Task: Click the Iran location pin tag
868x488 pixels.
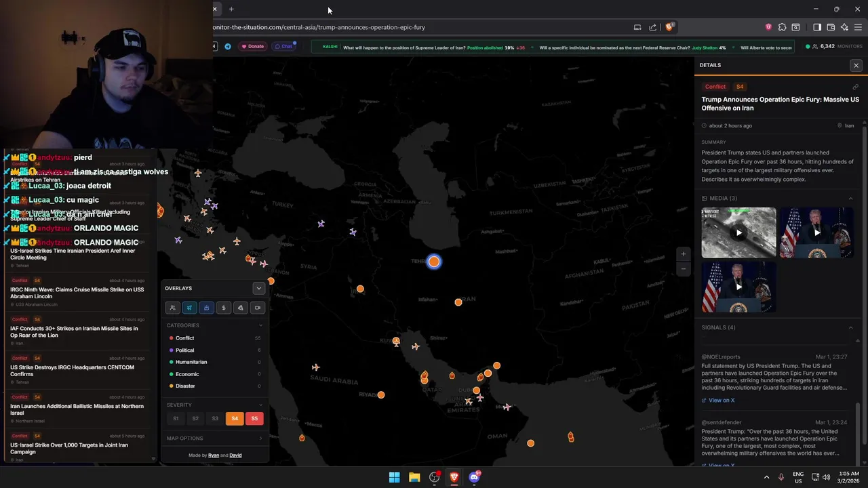Action: (x=846, y=125)
